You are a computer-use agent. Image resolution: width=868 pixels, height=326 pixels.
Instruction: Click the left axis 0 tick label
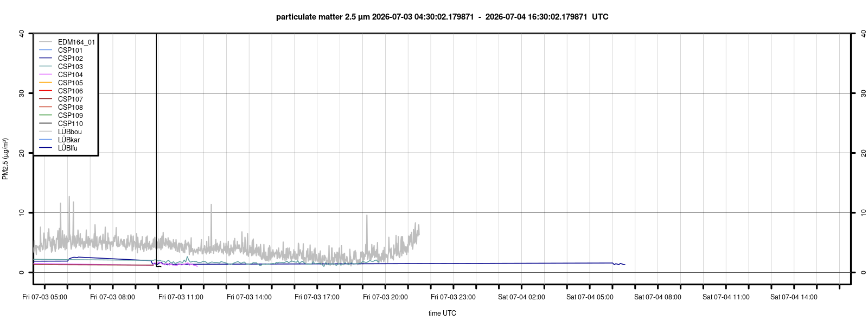(x=22, y=272)
